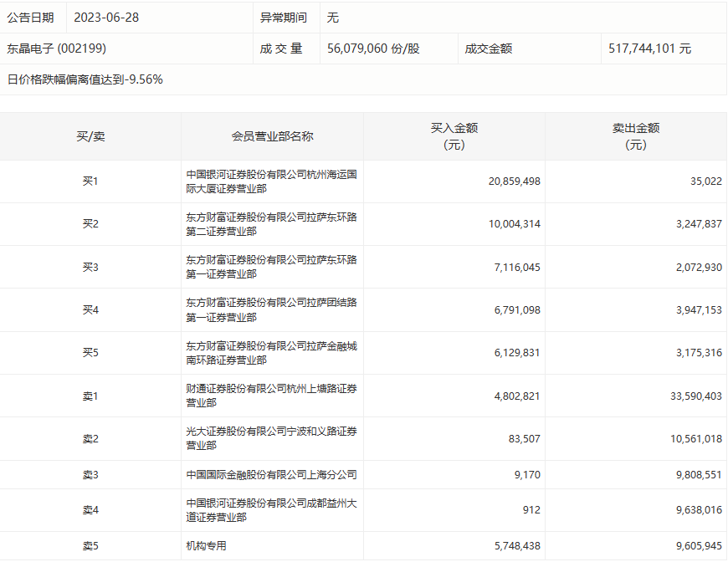Click buy amount 5,748,438
Viewport: 728px width, 562px height.
point(517,546)
